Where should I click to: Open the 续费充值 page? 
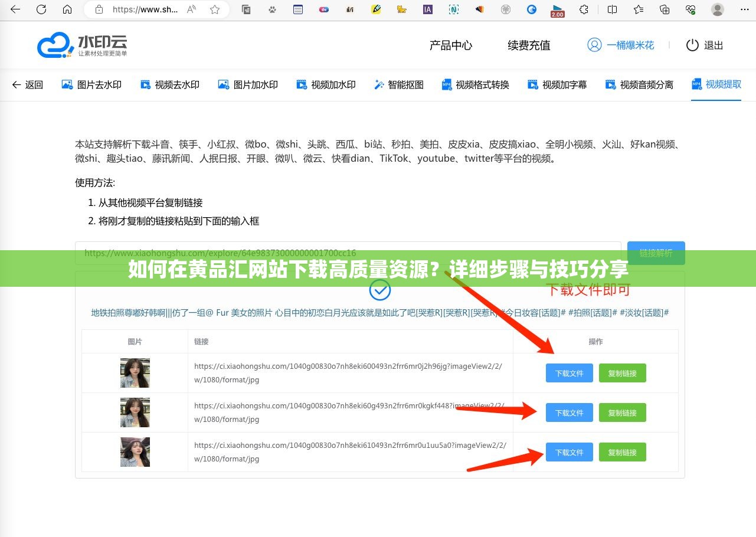[529, 45]
